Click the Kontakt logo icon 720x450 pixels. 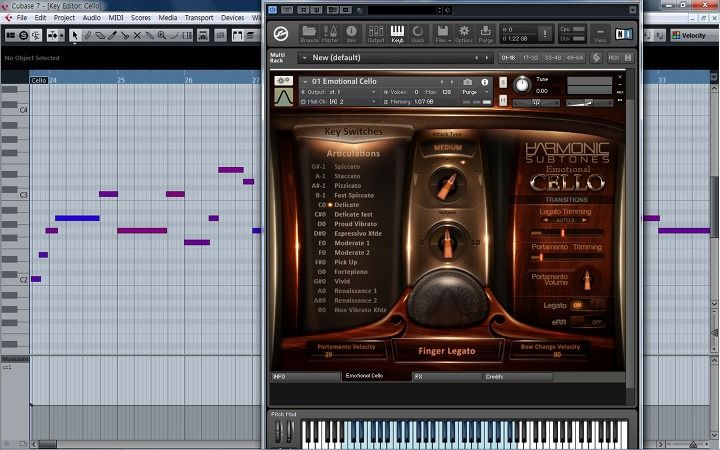281,34
